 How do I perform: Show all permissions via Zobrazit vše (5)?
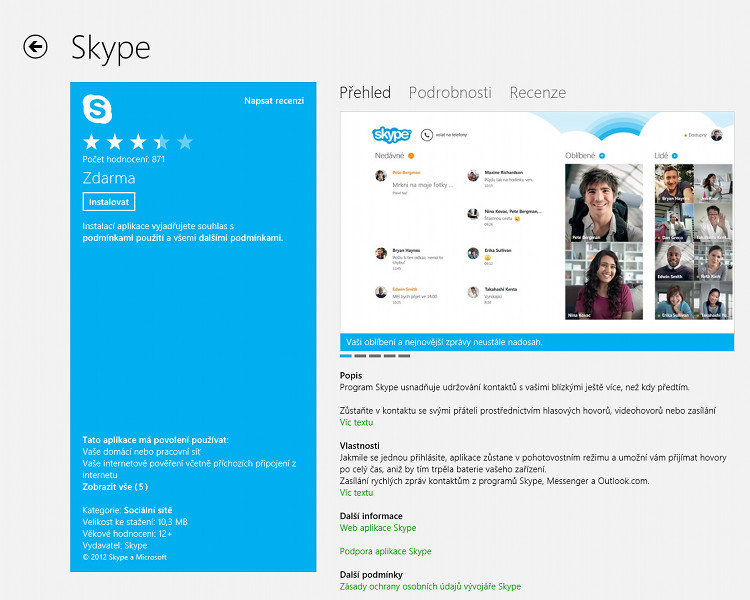click(115, 487)
